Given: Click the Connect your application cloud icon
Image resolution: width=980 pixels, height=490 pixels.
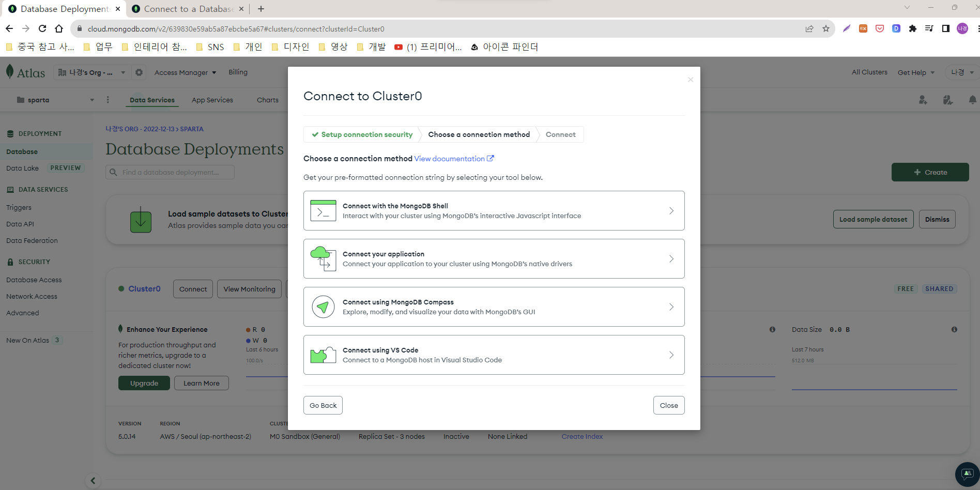Looking at the screenshot, I should 323,258.
